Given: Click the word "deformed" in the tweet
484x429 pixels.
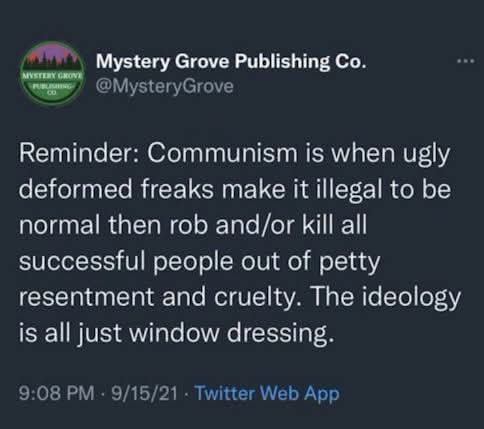Looking at the screenshot, I should (x=76, y=189).
